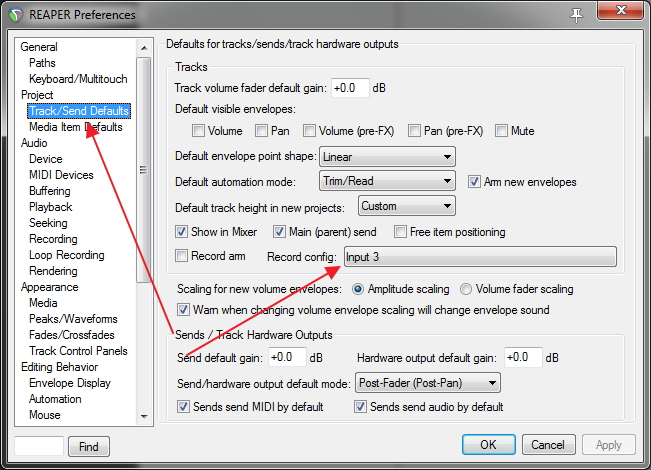Open the Default automation mode dropdown
Image resolution: width=651 pixels, height=470 pixels.
(387, 181)
